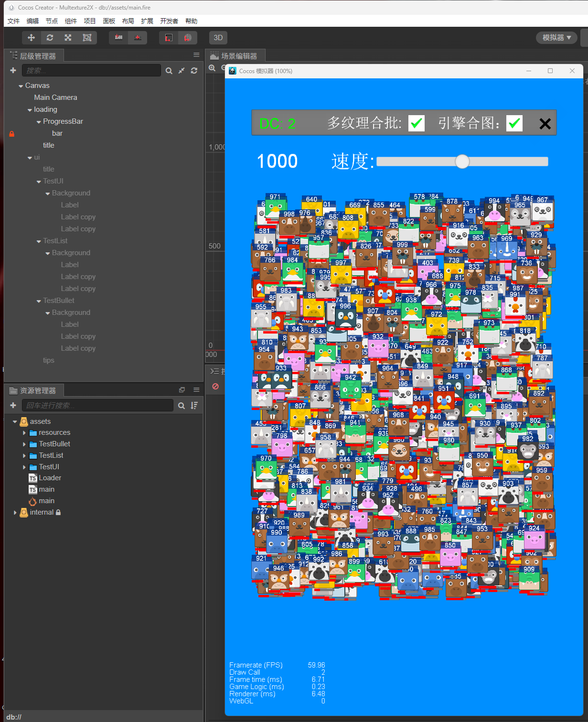This screenshot has height=722, width=588.
Task: Click the sprite labeled 999
Action: tap(403, 254)
